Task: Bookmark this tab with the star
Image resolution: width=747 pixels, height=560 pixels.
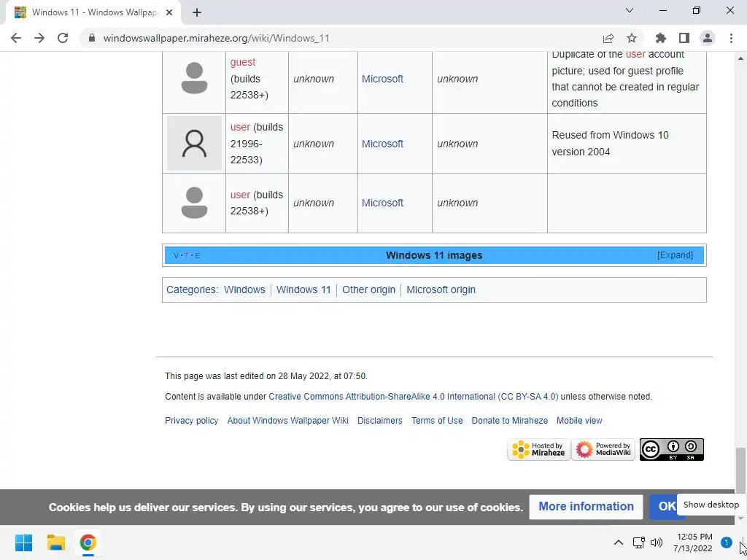Action: (631, 38)
